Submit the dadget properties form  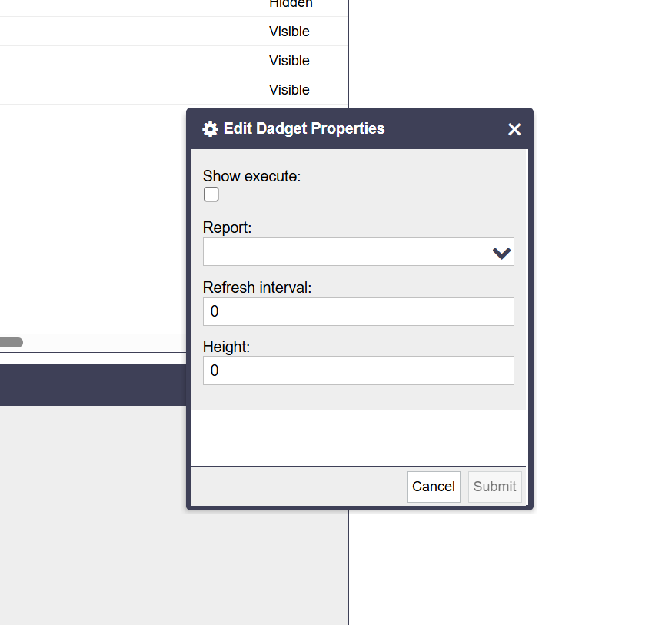point(494,487)
